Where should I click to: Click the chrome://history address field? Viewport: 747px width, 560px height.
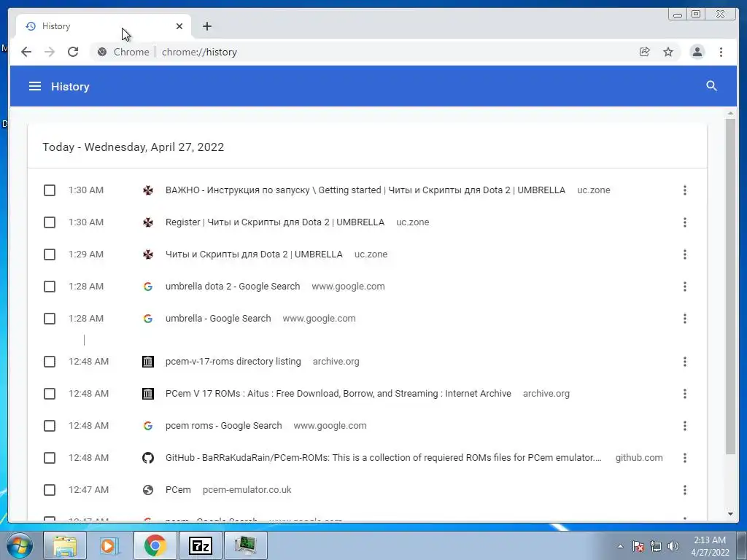click(x=199, y=52)
